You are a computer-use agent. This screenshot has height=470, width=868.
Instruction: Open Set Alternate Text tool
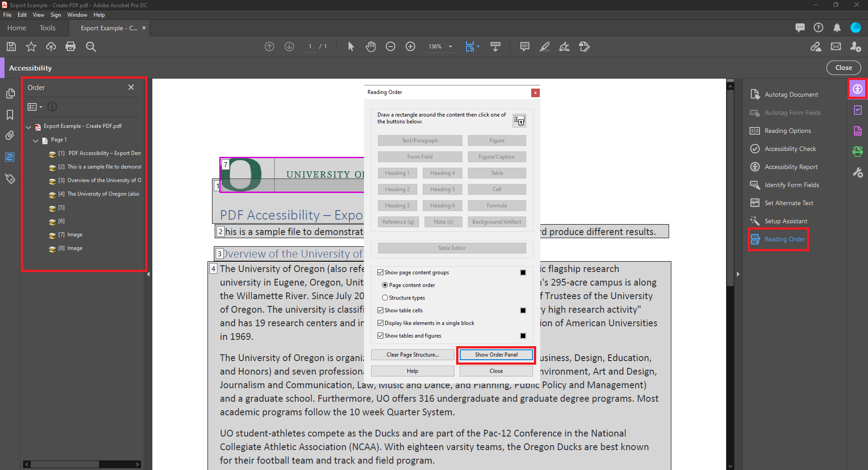pyautogui.click(x=788, y=203)
